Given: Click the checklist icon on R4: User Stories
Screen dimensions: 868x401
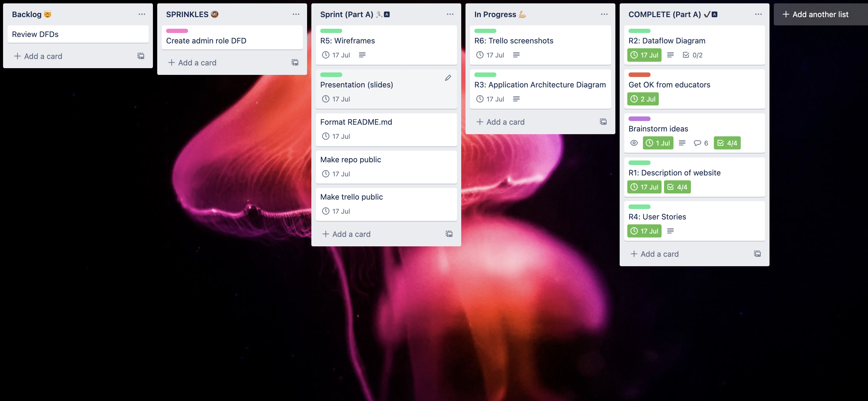Looking at the screenshot, I should 670,231.
